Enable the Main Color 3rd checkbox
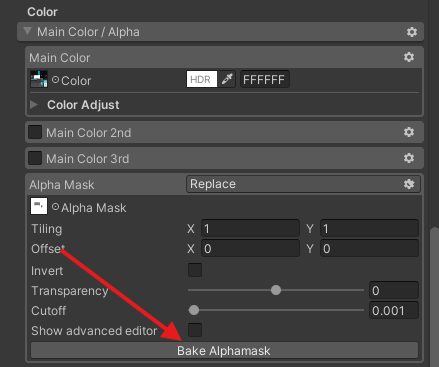 pos(35,158)
